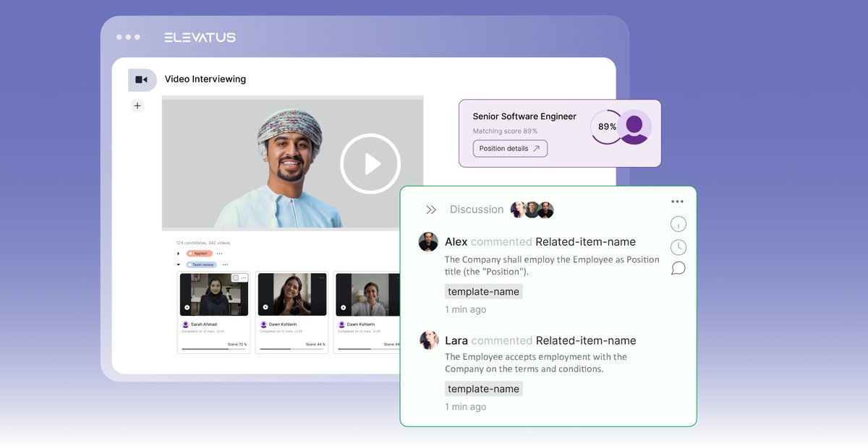Collapse the Discussion panel with the double chevron
The image size is (868, 448).
click(x=430, y=210)
